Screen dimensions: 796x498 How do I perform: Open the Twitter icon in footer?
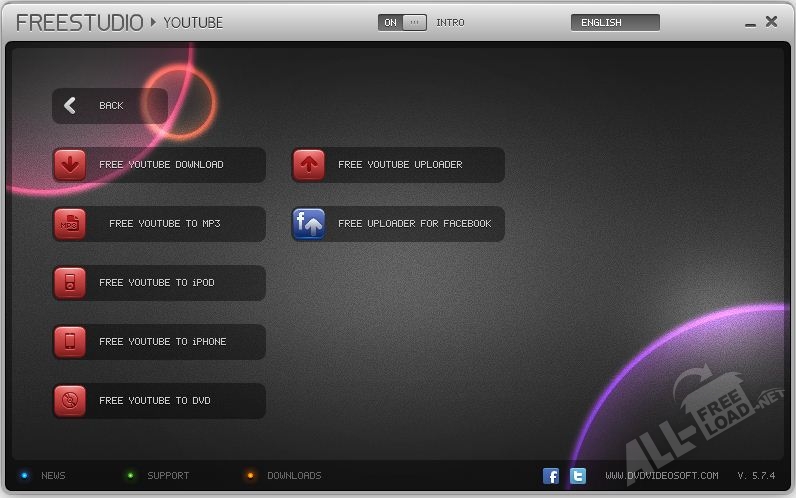[578, 476]
